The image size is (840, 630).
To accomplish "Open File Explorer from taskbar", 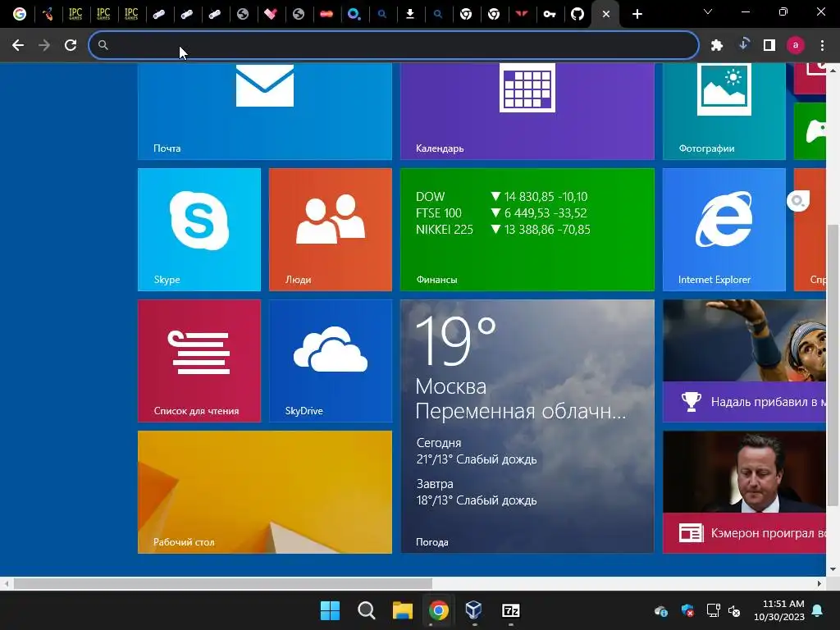I will coord(402,610).
